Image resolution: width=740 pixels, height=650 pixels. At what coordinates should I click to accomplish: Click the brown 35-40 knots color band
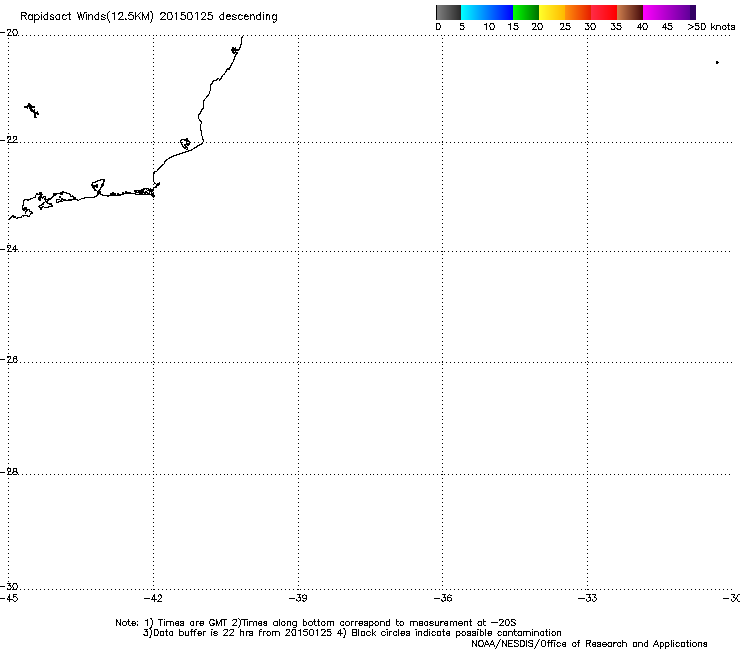click(630, 12)
